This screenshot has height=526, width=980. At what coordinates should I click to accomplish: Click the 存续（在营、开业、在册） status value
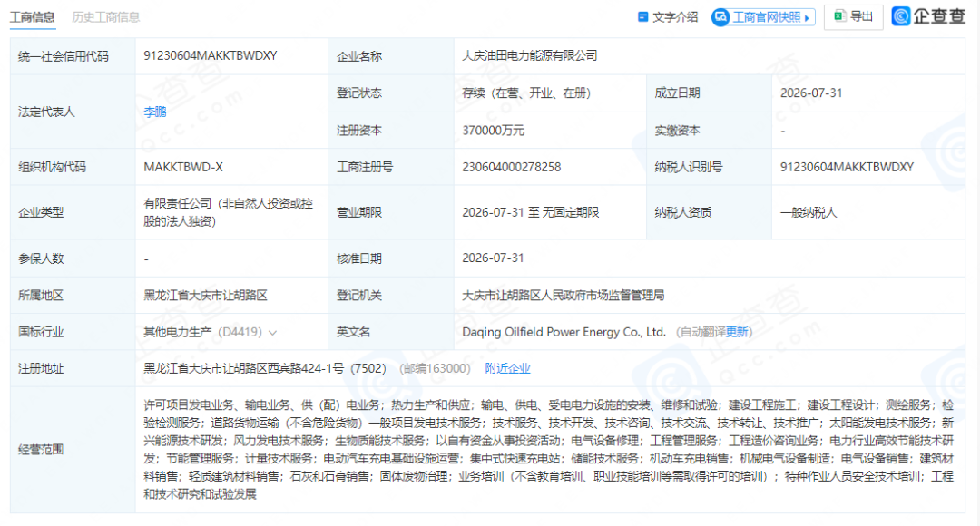(x=526, y=93)
